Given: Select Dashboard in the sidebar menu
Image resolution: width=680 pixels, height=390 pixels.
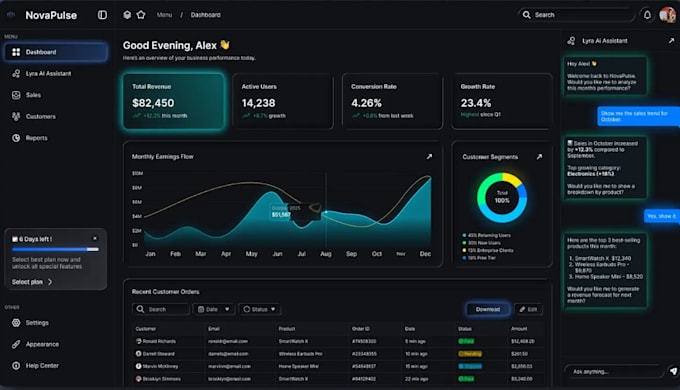Looking at the screenshot, I should [x=56, y=52].
